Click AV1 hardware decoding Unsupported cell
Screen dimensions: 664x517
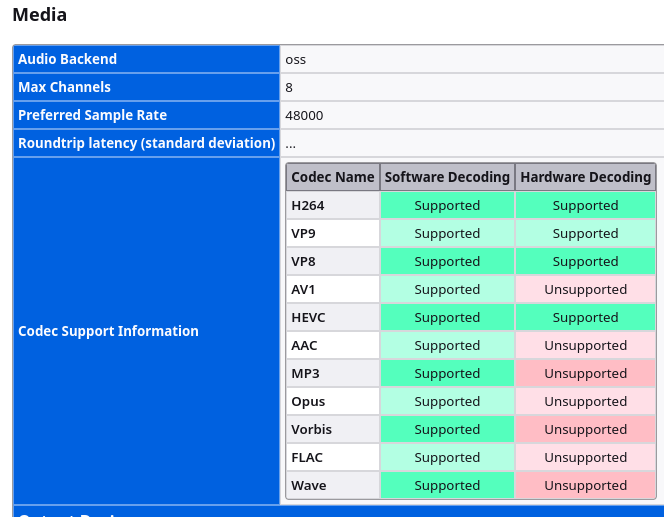pos(585,289)
